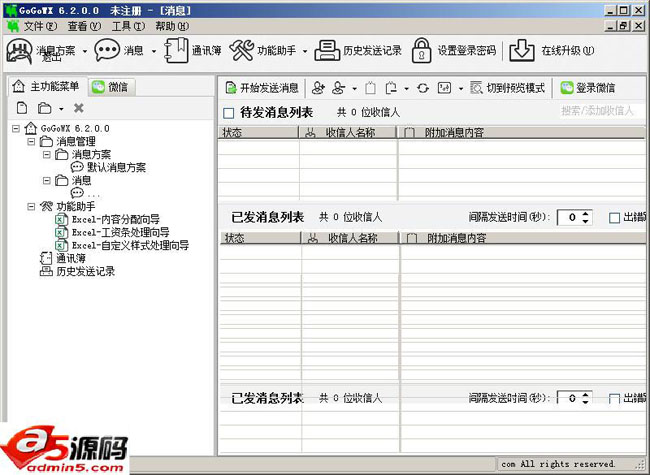Open the 消息方案 toolbar dropdown arrow
The image size is (650, 475).
[x=85, y=51]
